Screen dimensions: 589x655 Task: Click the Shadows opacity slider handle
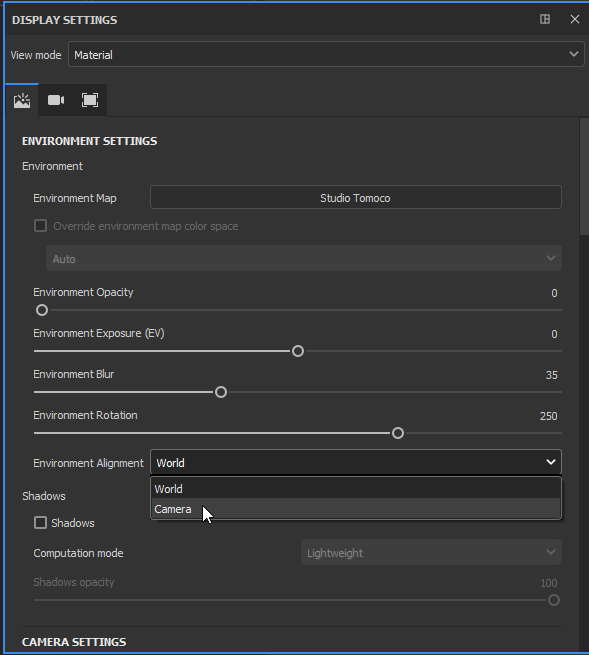(554, 600)
